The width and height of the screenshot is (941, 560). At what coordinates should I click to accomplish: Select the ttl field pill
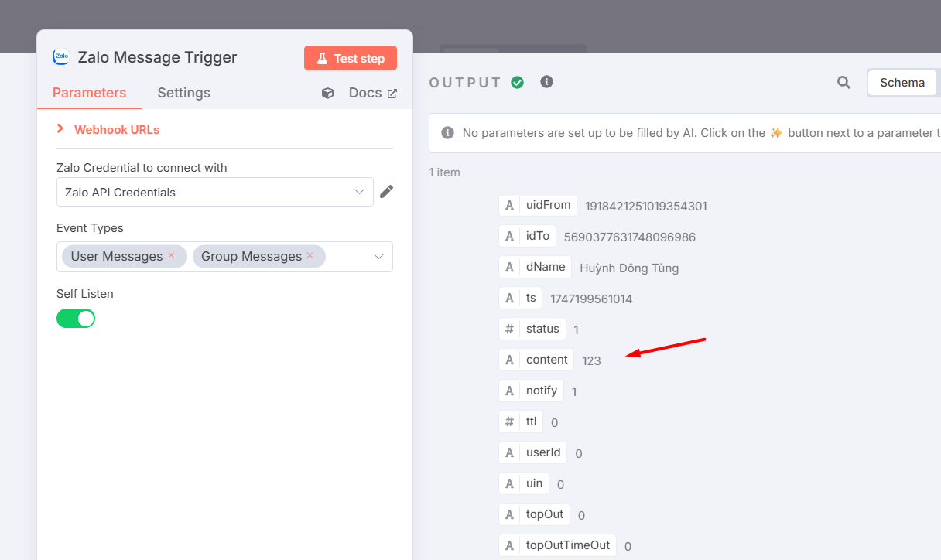(521, 422)
